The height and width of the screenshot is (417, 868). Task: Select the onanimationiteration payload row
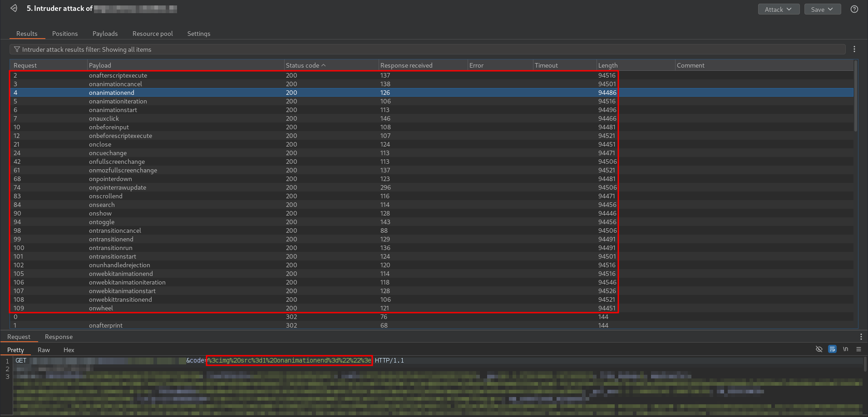(432, 101)
